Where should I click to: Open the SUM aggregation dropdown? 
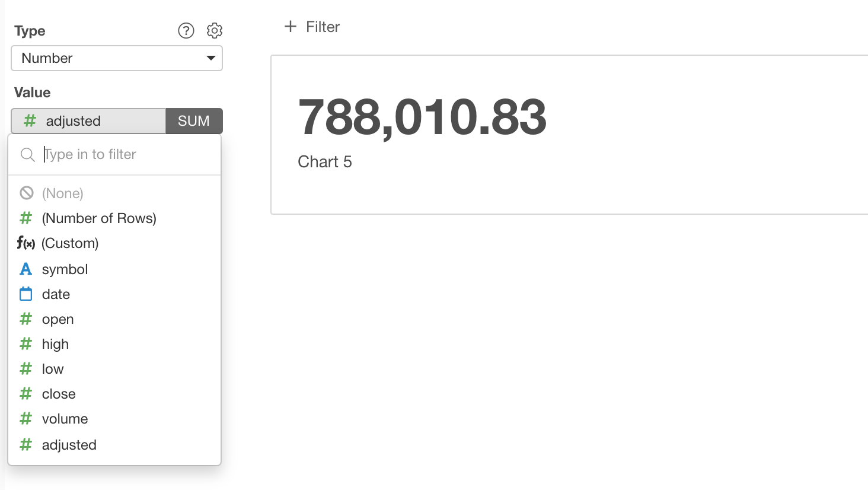[x=194, y=121]
